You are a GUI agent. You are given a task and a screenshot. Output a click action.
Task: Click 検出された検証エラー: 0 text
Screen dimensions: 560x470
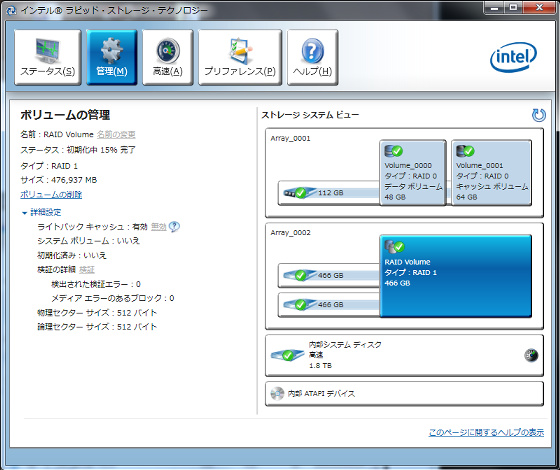point(96,284)
